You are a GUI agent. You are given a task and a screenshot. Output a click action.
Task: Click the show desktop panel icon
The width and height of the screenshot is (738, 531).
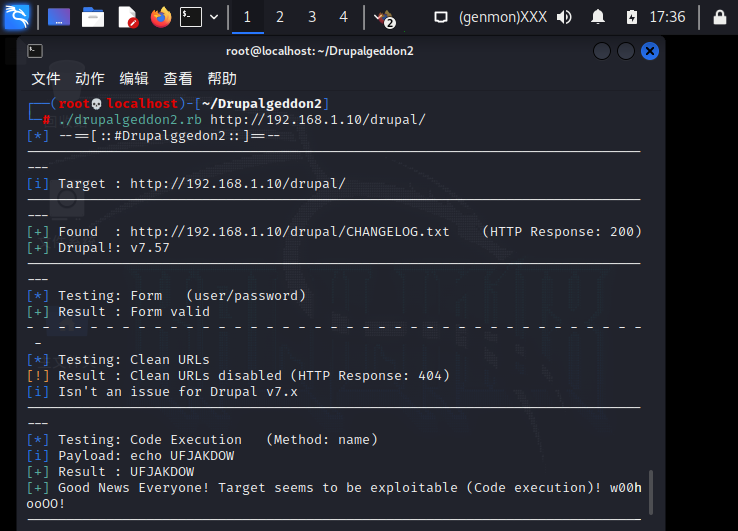click(59, 17)
